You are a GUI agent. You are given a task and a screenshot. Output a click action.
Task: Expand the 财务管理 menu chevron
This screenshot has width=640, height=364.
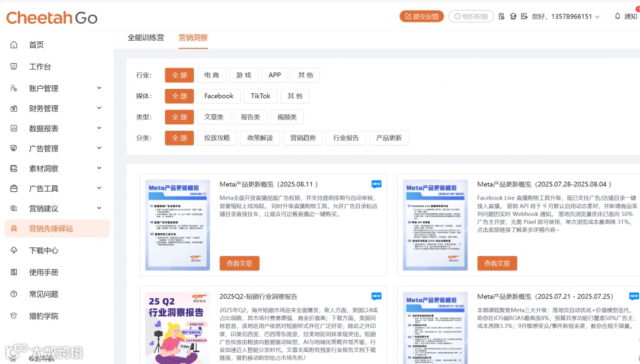tap(99, 108)
